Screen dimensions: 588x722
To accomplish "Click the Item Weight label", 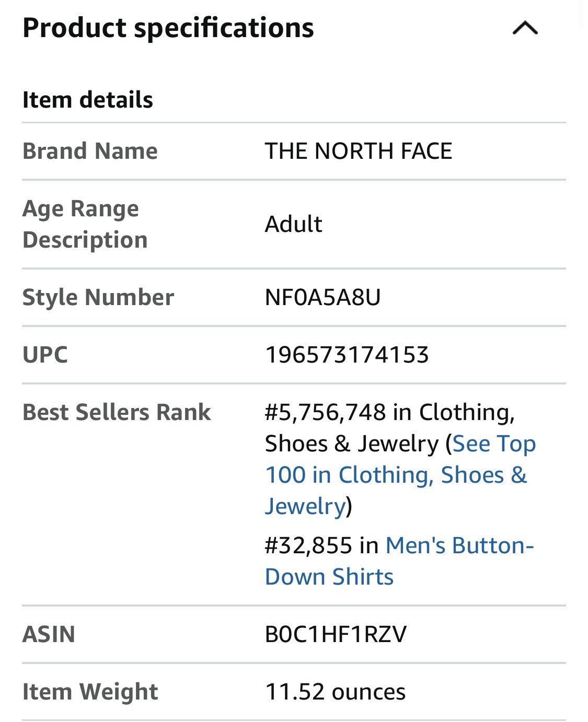I will pos(90,692).
